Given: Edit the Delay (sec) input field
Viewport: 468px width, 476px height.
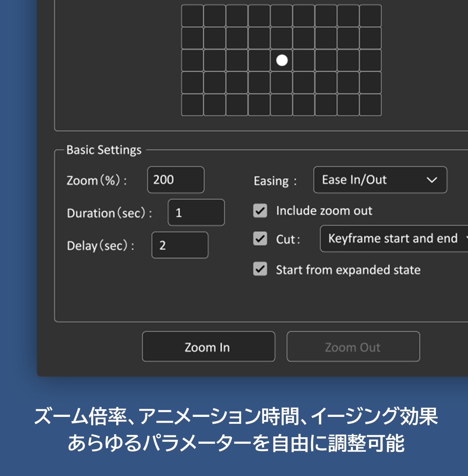Looking at the screenshot, I should pyautogui.click(x=180, y=245).
